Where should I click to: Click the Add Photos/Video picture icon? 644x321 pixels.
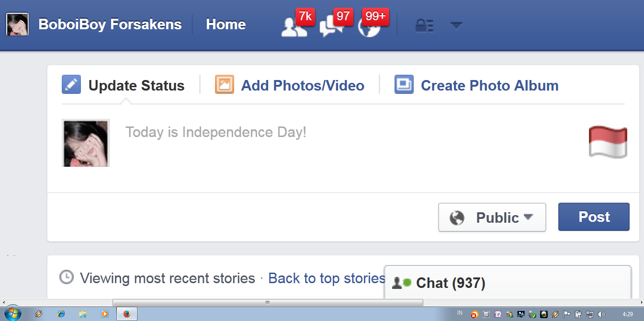tap(224, 85)
